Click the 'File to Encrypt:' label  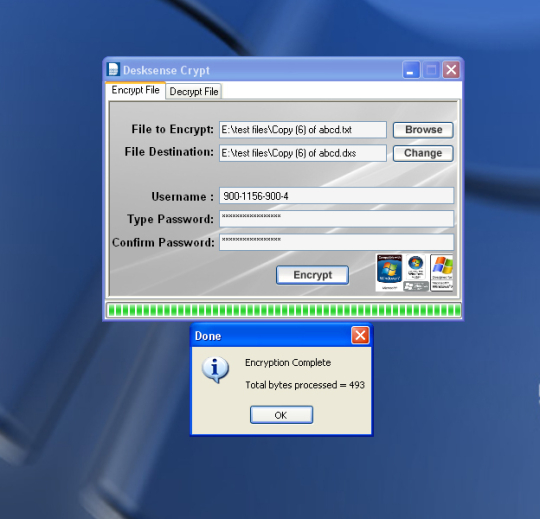pos(173,129)
